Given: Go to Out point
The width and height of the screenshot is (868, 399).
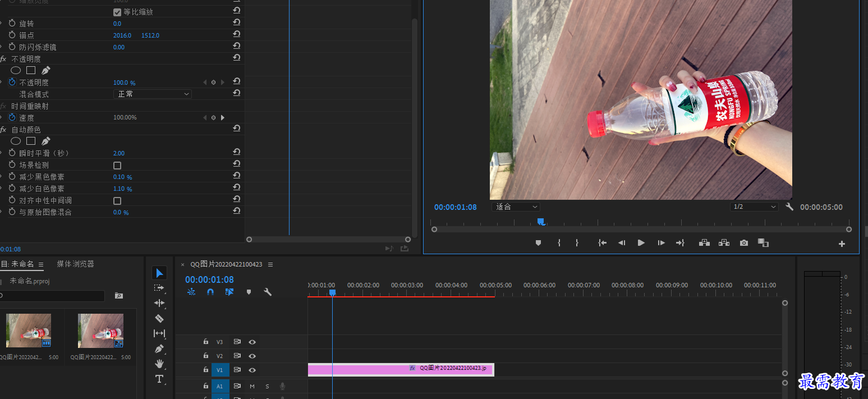Looking at the screenshot, I should 680,243.
